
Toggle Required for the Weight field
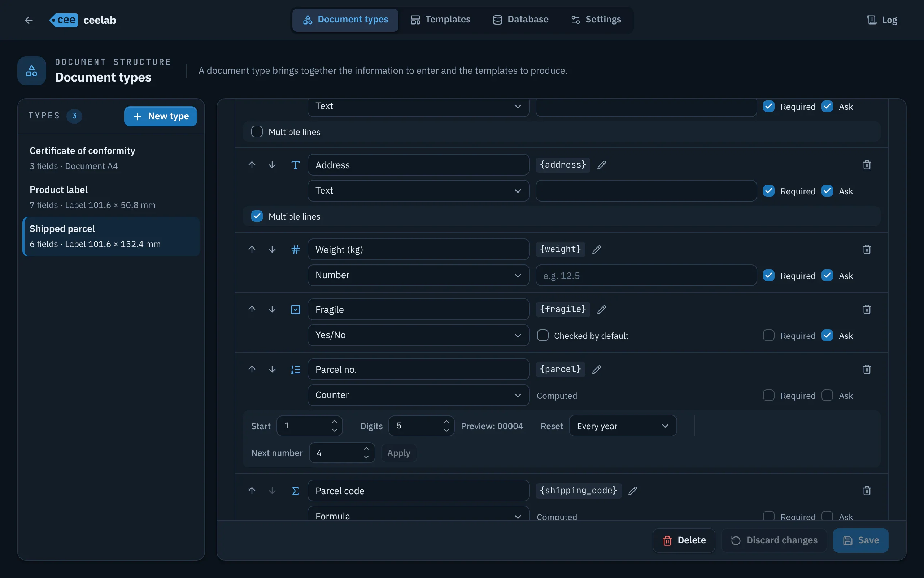pyautogui.click(x=768, y=275)
